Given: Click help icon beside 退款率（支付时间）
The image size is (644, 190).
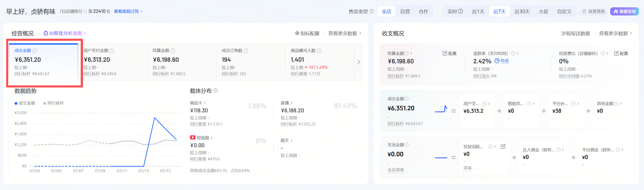Looking at the screenshot, I should [x=513, y=54].
